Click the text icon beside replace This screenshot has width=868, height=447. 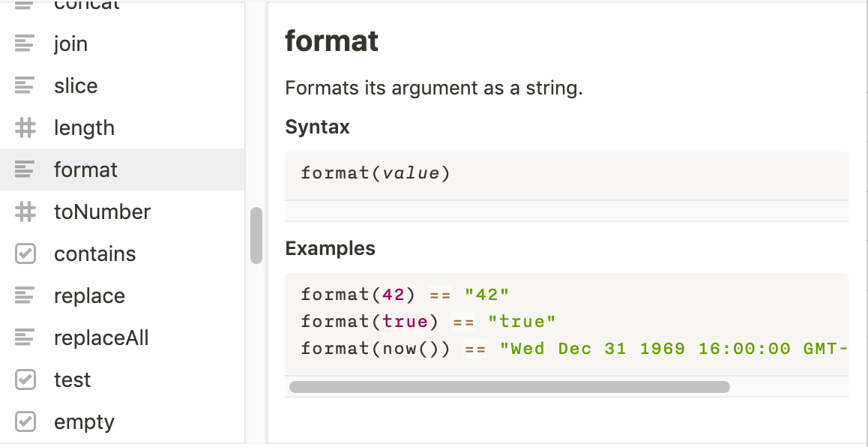[25, 295]
